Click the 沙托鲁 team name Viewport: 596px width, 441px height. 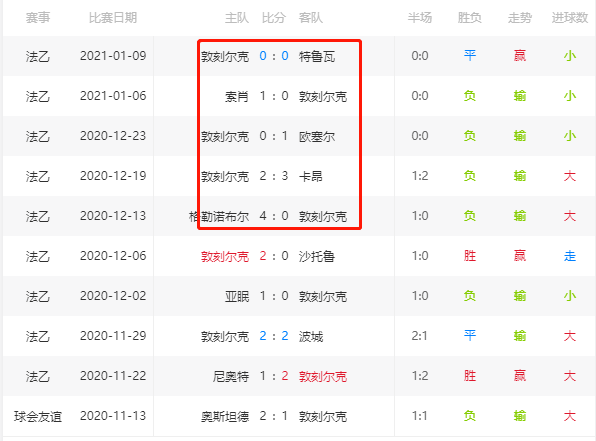(317, 257)
